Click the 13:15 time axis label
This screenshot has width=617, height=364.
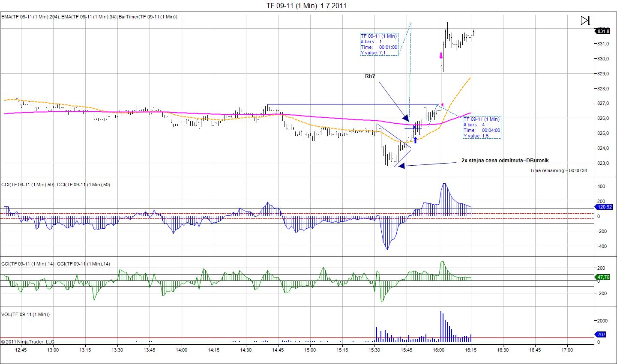coord(85,350)
